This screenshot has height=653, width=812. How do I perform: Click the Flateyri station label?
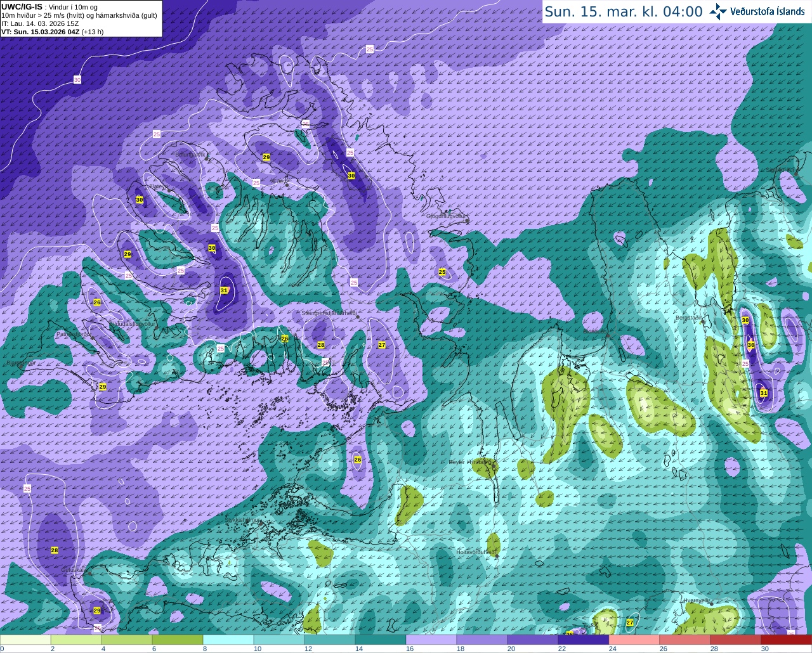coord(158,186)
